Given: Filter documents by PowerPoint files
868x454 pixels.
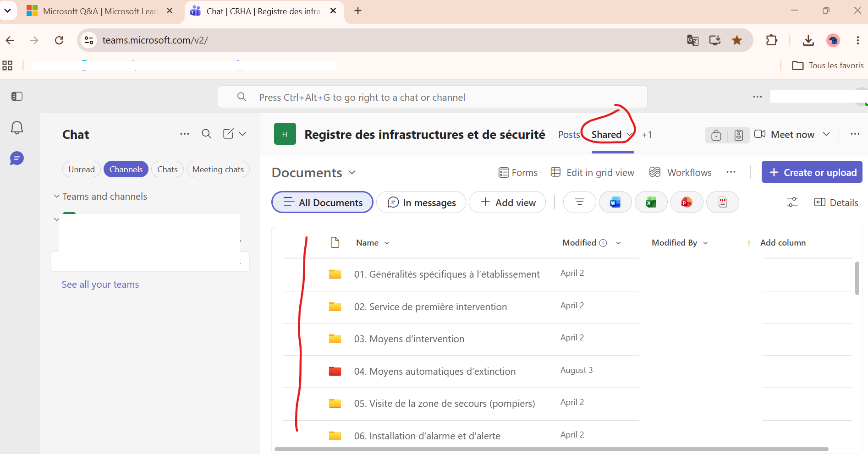Looking at the screenshot, I should pyautogui.click(x=687, y=202).
